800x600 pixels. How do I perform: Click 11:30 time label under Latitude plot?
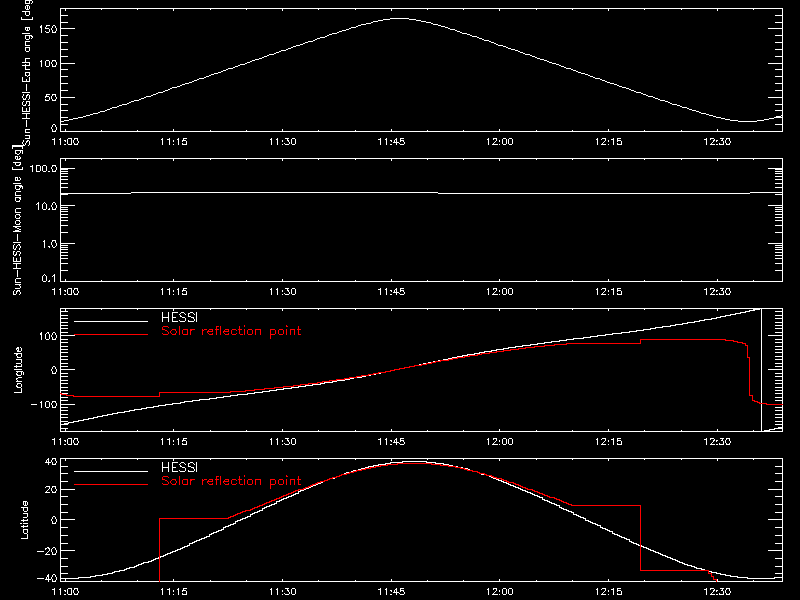tap(283, 591)
